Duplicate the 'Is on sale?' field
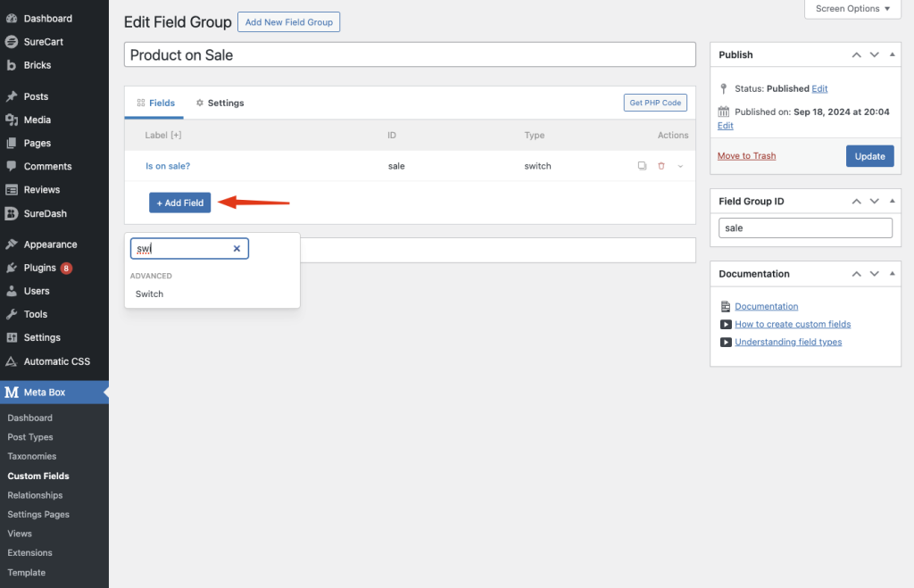The width and height of the screenshot is (914, 588). [x=642, y=166]
